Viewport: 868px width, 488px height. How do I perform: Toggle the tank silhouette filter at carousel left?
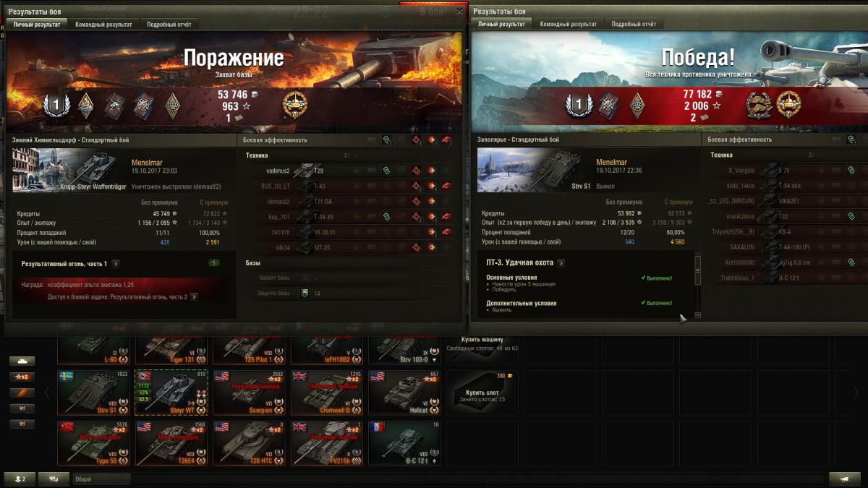coord(22,361)
